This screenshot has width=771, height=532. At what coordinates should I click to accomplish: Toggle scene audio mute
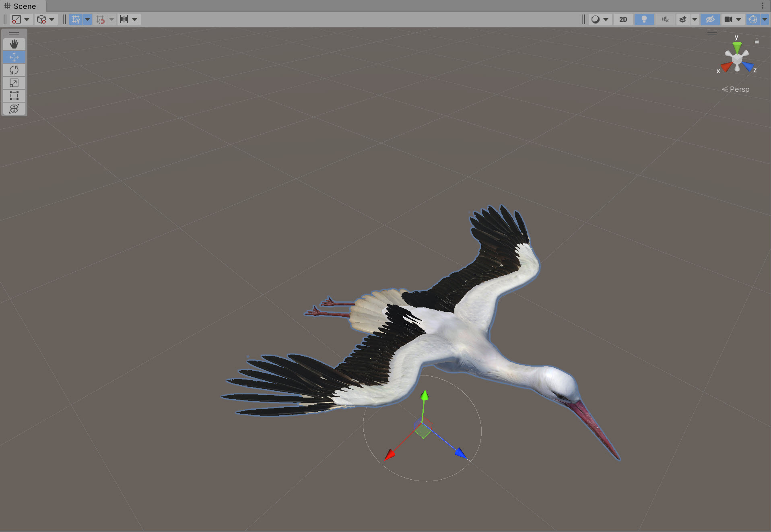[665, 19]
